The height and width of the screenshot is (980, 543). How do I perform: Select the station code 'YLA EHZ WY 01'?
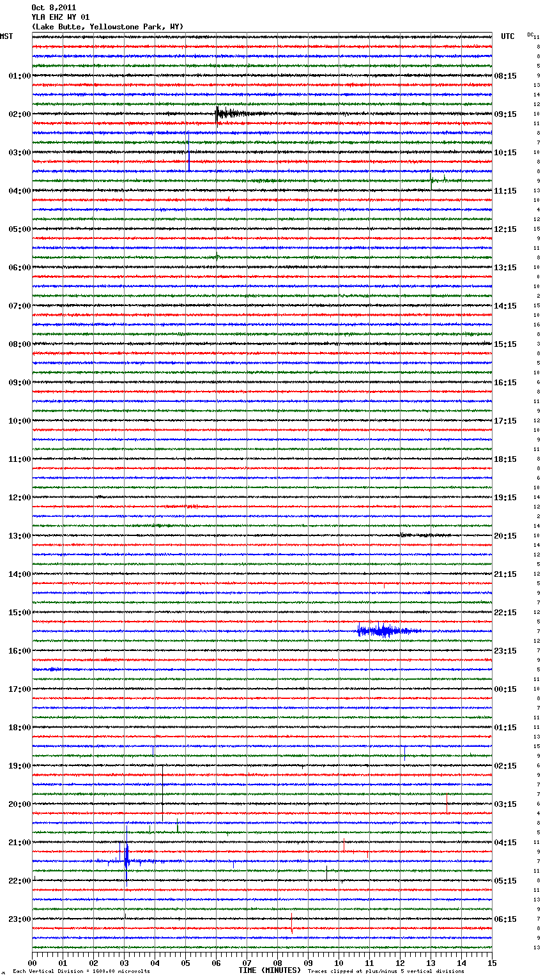point(60,17)
